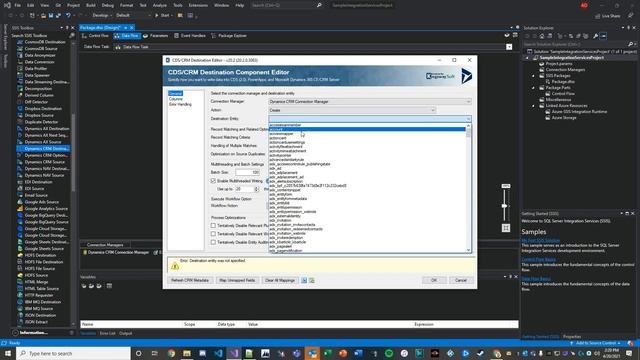The width and height of the screenshot is (640, 360).
Task: Open Chrome from Windows taskbar
Action: click(171, 353)
